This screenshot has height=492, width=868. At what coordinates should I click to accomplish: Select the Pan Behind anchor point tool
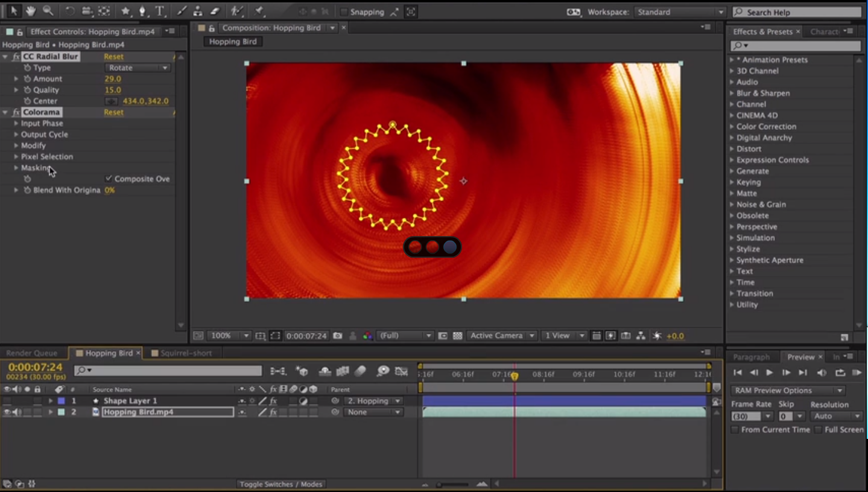click(104, 11)
